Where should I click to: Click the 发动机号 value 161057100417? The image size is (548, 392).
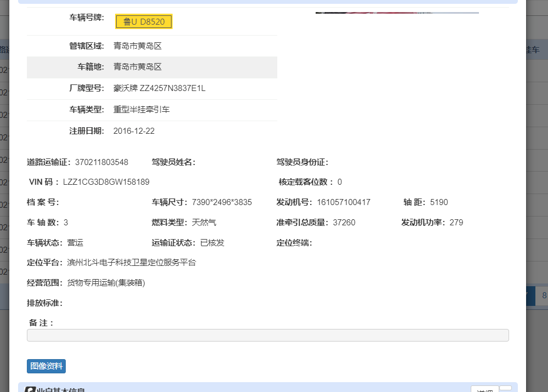click(344, 202)
